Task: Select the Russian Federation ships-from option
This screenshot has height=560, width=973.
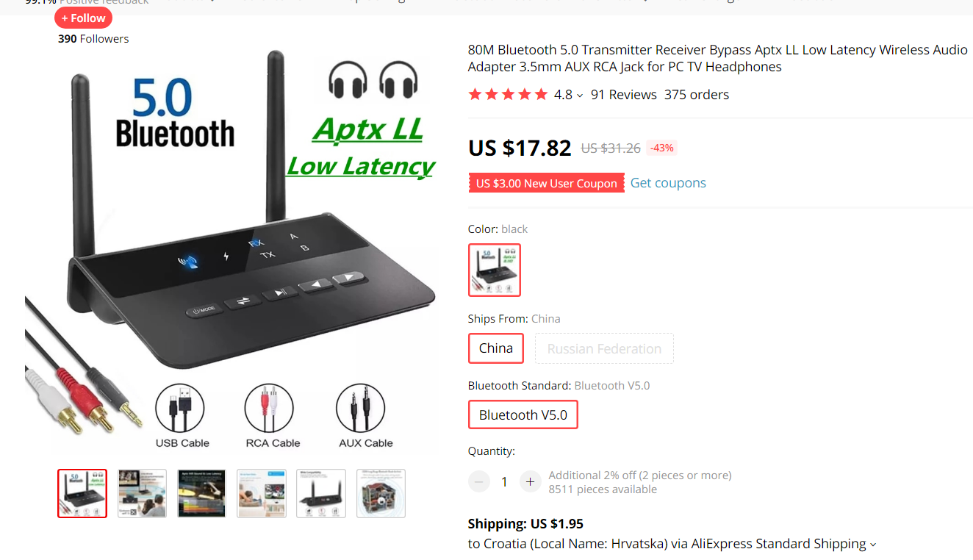Action: coord(604,348)
